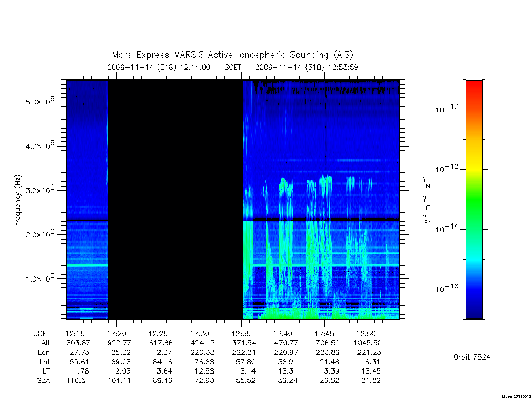The width and height of the screenshot is (532, 399).
Task: Click the 'SCET' label between the two timestamps
Action: pyautogui.click(x=233, y=67)
